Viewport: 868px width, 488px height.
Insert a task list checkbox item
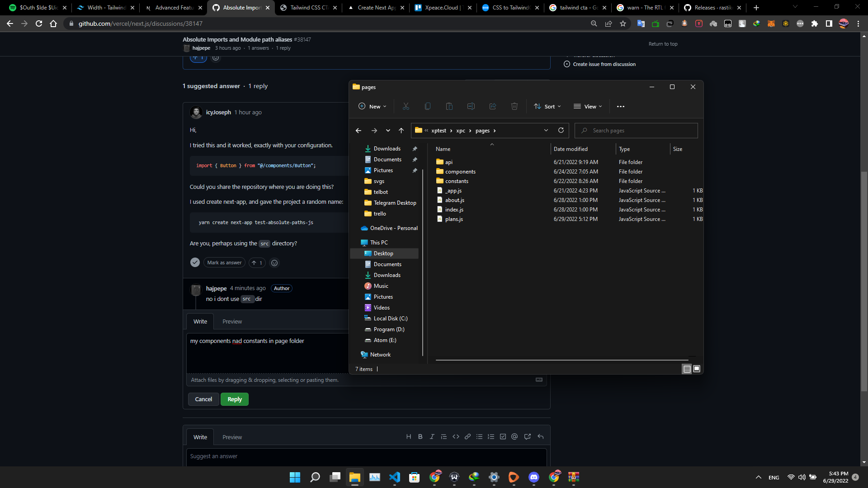click(x=503, y=436)
